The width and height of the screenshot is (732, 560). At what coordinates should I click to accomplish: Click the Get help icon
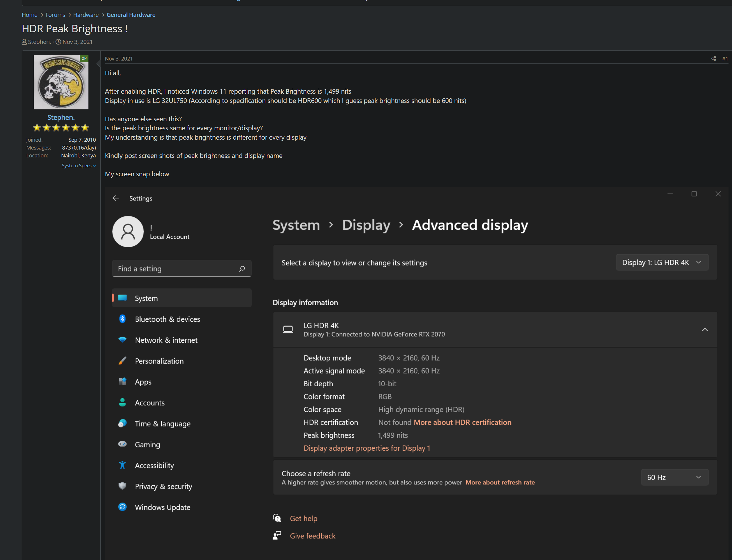click(277, 518)
